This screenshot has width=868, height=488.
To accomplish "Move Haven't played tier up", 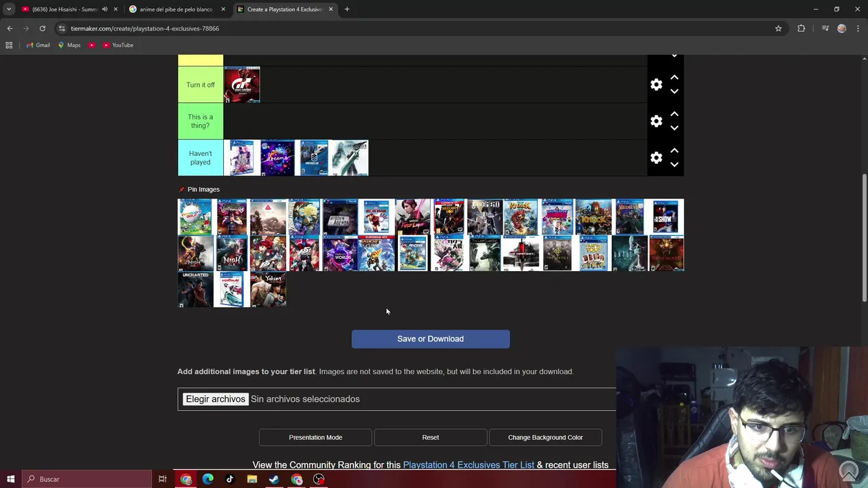I will point(674,151).
